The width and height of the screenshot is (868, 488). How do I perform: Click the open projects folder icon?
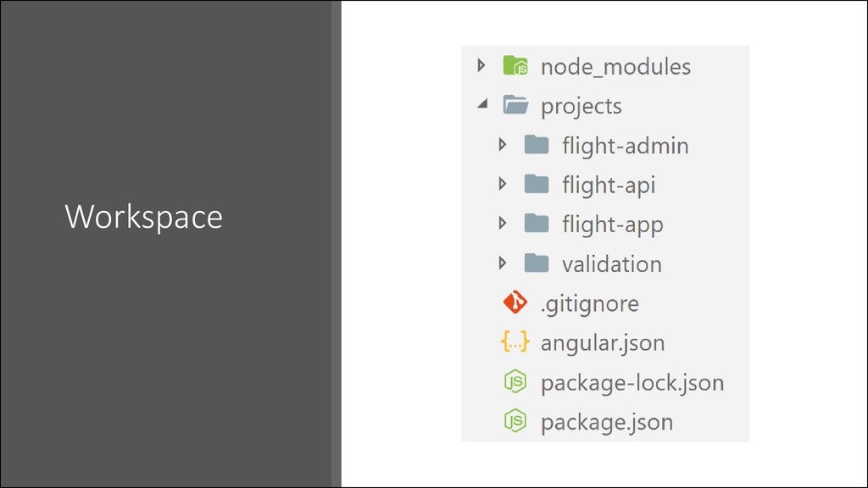pyautogui.click(x=515, y=104)
